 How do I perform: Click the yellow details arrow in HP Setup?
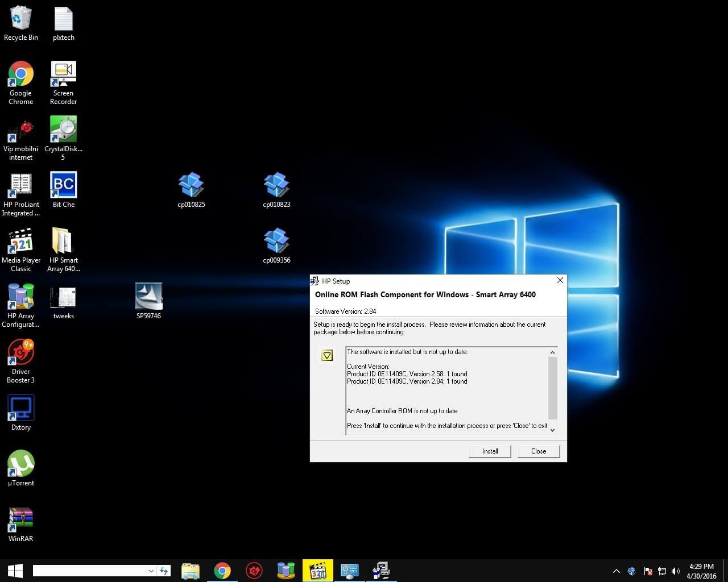coord(327,356)
